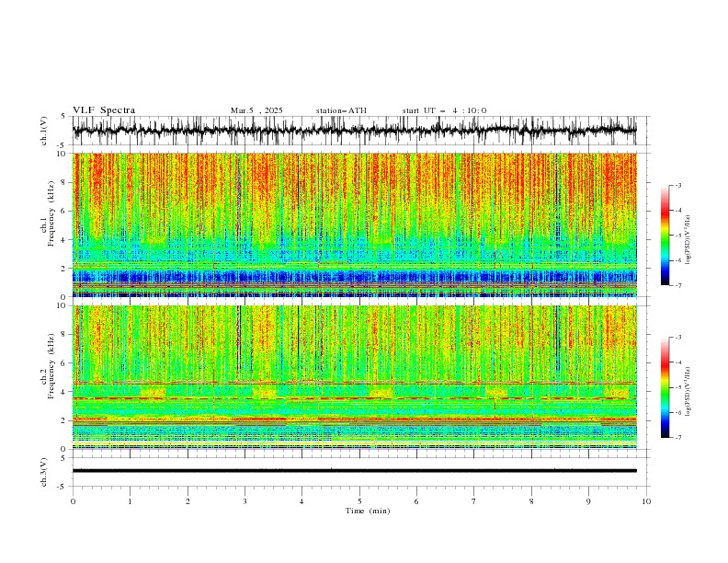728x563 pixels.
Task: Click the ch.1 colorbar "-7" scale value
Action: coord(678,286)
